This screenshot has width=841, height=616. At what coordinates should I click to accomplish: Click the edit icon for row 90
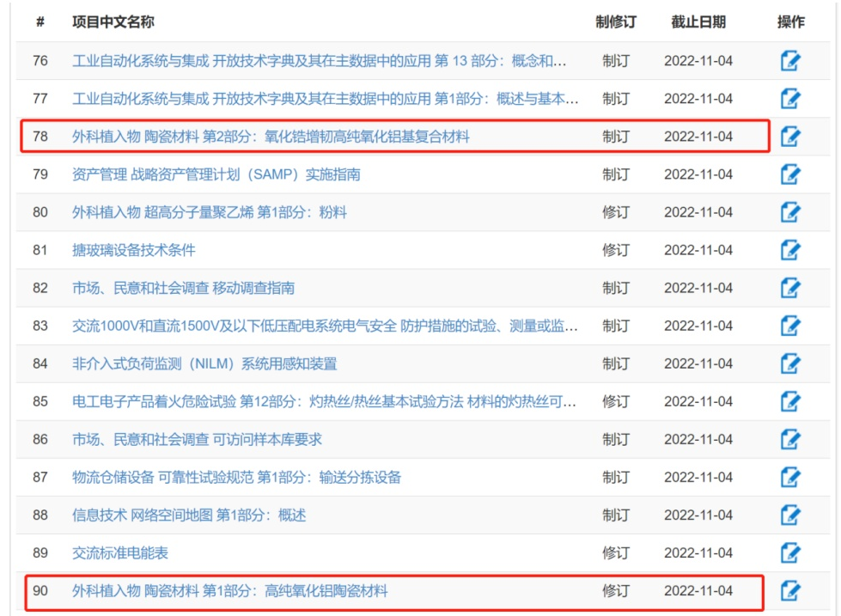tap(789, 591)
